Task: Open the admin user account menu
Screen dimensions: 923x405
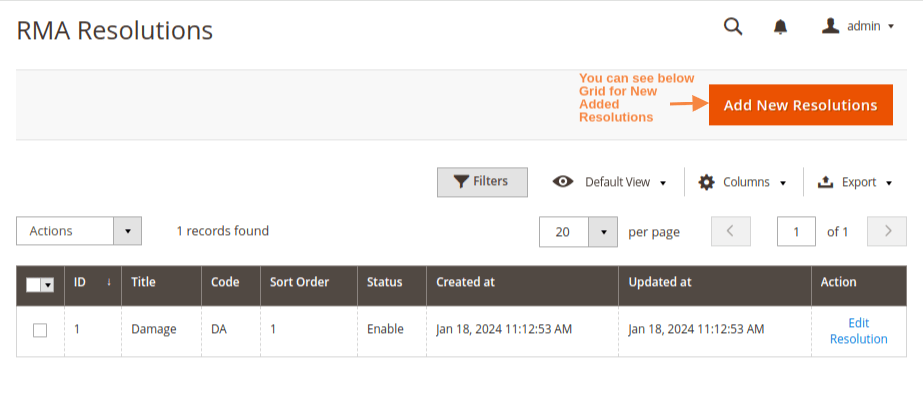Action: coord(857,27)
